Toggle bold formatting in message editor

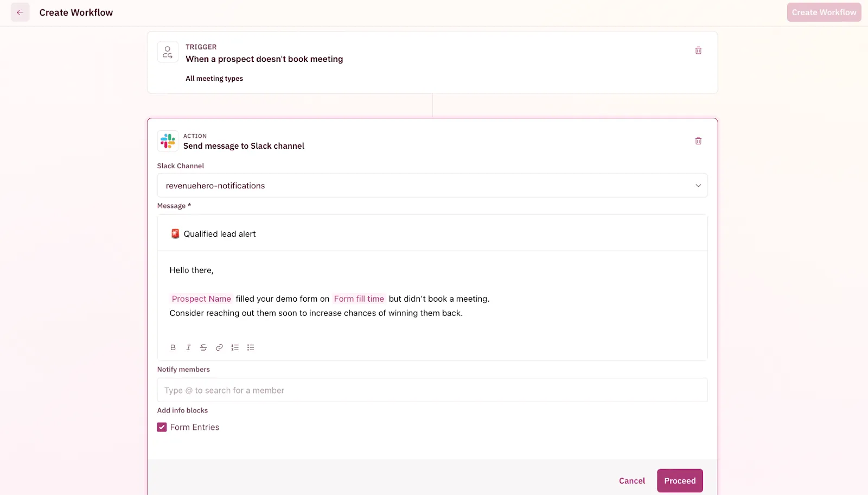tap(173, 347)
